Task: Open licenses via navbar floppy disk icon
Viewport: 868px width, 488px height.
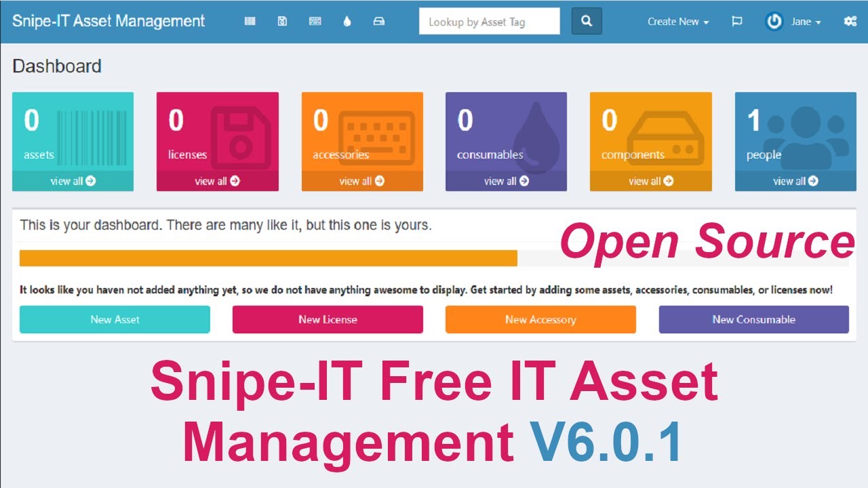Action: [x=282, y=22]
